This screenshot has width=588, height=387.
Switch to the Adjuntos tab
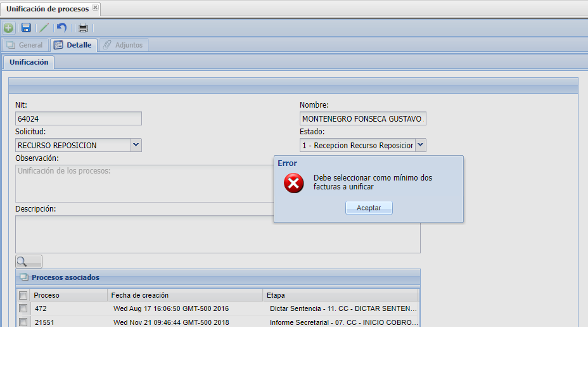coord(124,45)
